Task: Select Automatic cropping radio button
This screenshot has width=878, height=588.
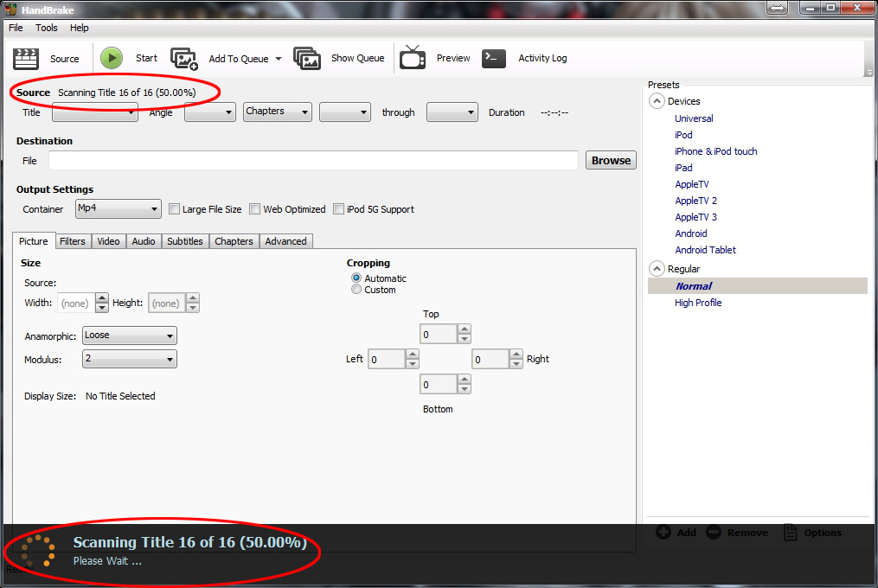Action: (x=356, y=278)
